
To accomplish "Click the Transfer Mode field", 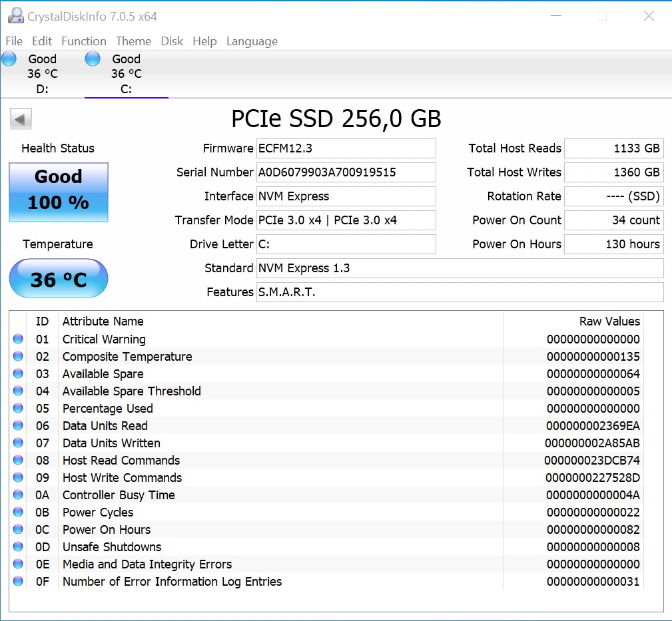I will point(346,220).
